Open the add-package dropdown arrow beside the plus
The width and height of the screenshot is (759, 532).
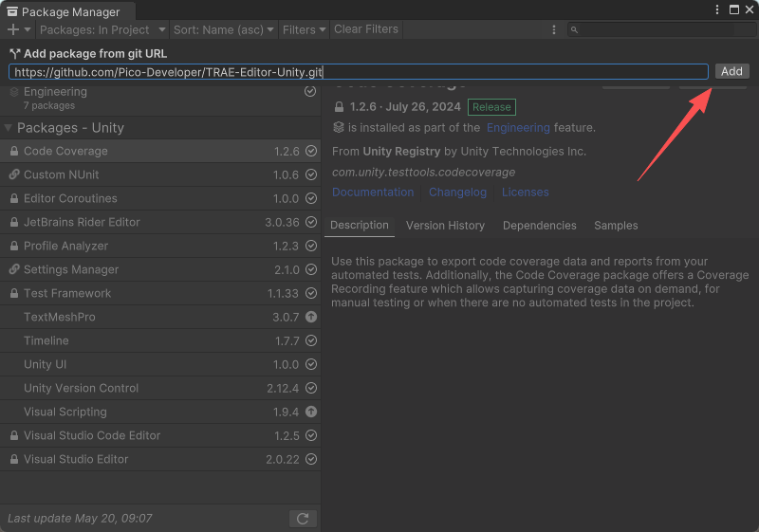(28, 30)
